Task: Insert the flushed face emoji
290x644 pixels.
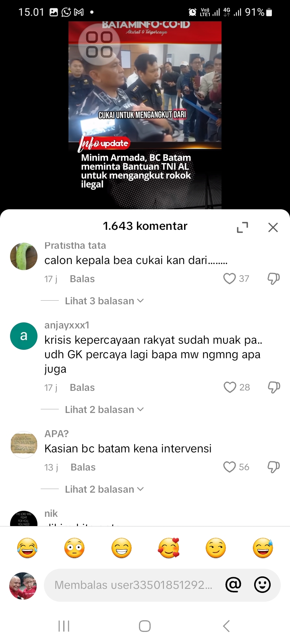Action: click(x=75, y=548)
